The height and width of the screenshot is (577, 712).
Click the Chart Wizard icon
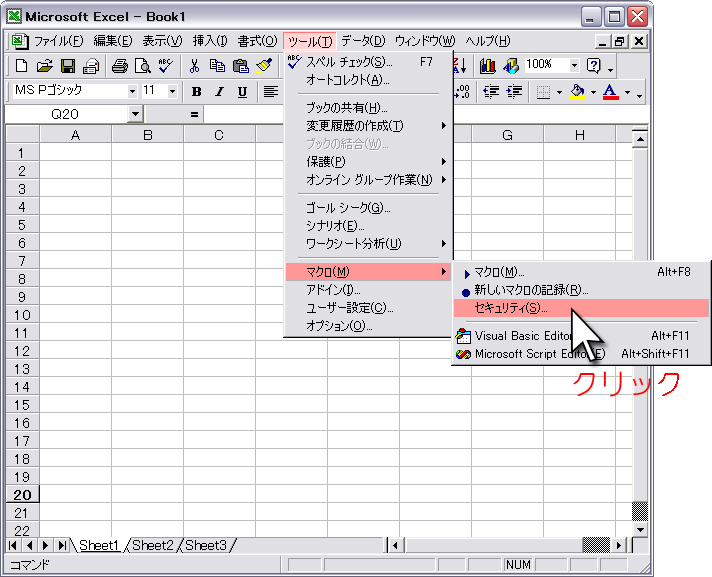[488, 66]
